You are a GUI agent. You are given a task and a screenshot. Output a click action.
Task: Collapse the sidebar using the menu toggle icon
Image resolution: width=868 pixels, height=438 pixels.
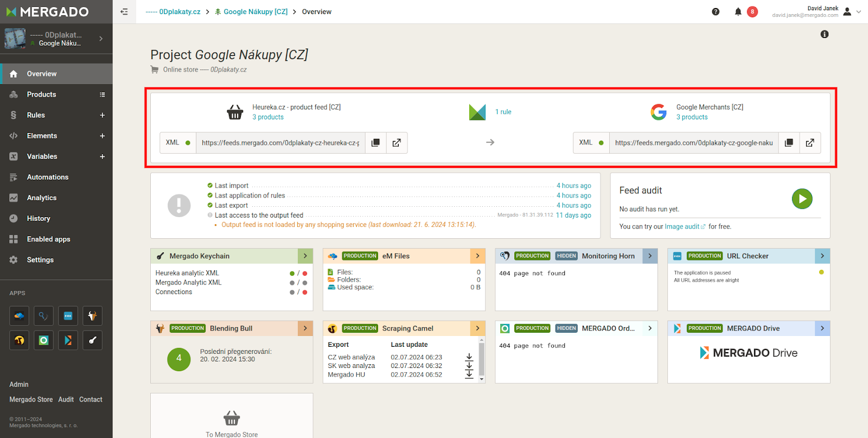point(124,11)
